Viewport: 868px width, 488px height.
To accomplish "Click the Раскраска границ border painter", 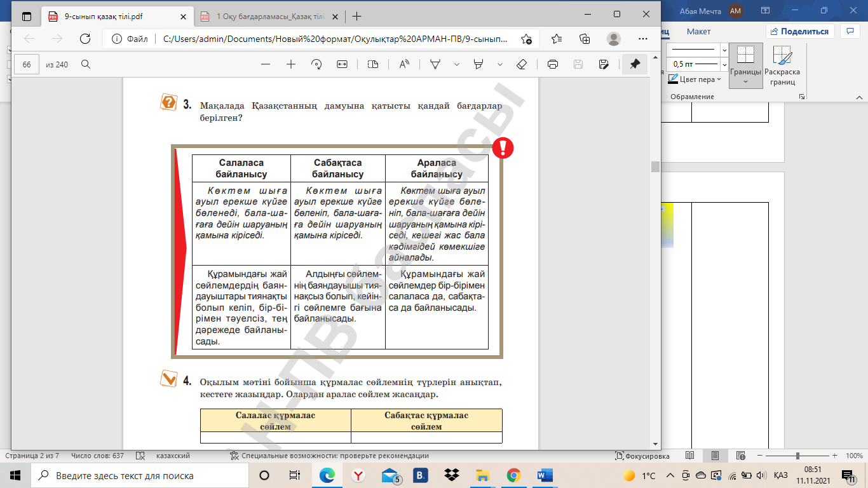I will [782, 65].
